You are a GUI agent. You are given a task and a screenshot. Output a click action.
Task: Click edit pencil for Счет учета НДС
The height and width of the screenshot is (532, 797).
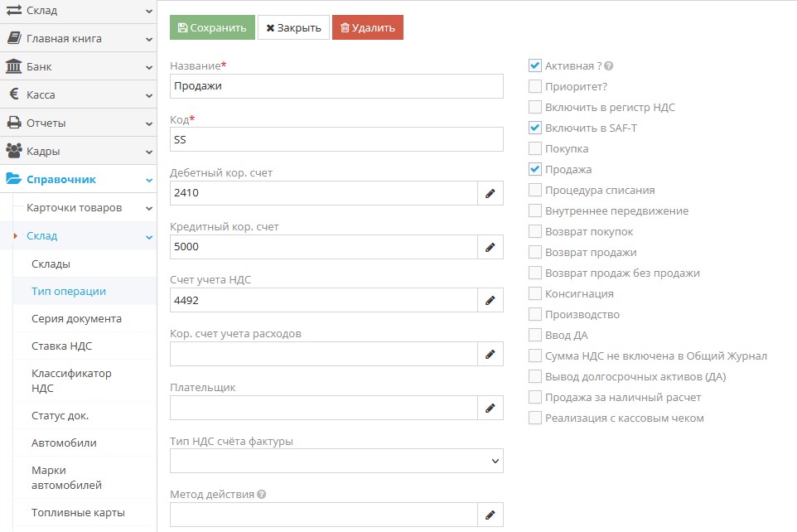tap(490, 300)
